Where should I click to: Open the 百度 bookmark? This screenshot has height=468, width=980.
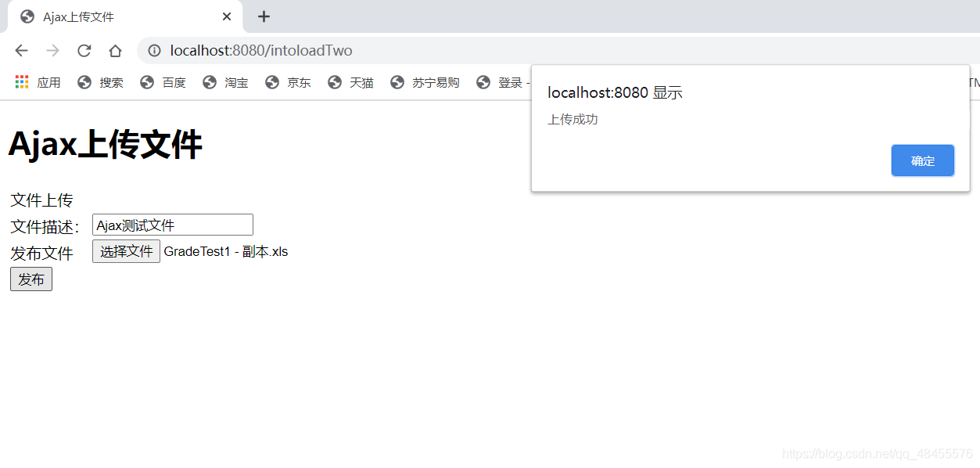tap(163, 82)
